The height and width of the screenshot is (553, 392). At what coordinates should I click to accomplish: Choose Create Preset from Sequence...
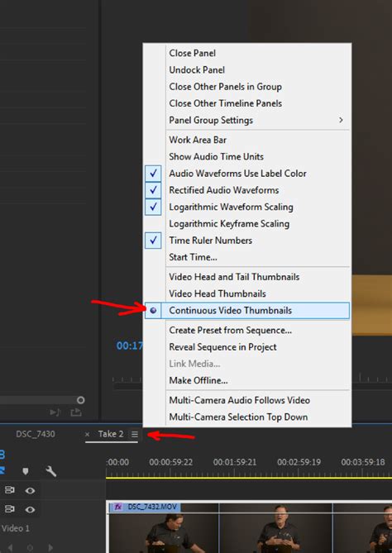[246, 330]
